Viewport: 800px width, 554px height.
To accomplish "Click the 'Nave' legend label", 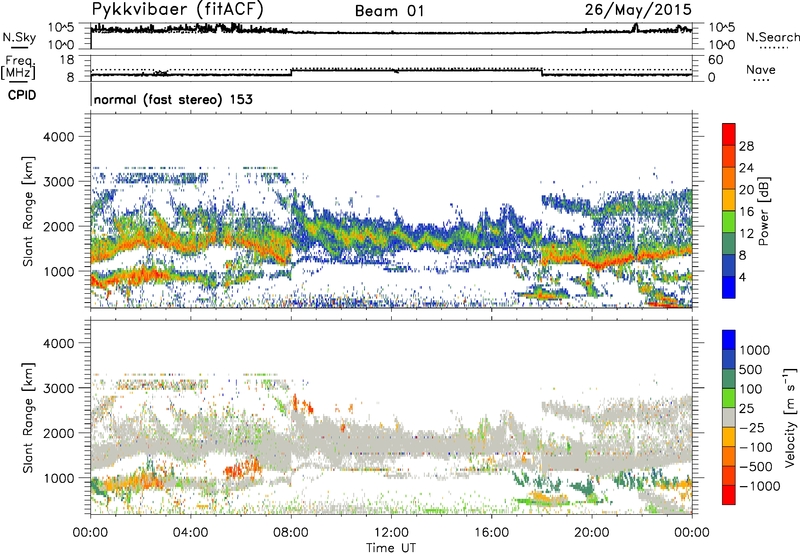I will (761, 69).
